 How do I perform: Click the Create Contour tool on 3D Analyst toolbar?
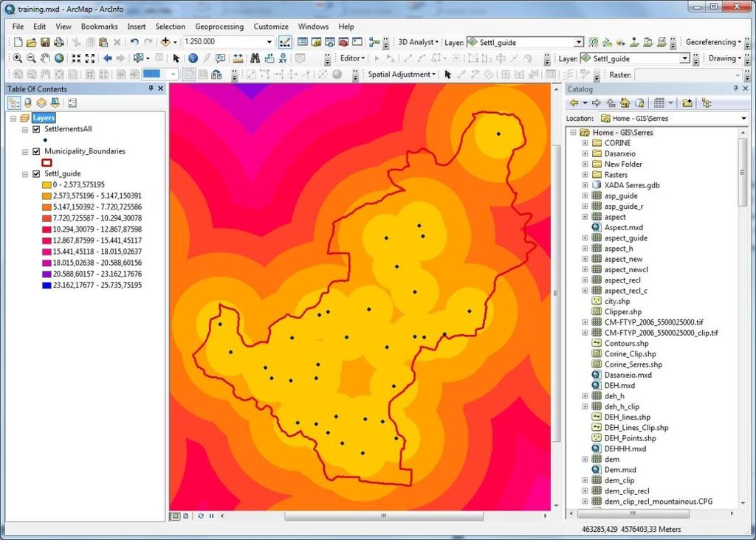click(594, 42)
